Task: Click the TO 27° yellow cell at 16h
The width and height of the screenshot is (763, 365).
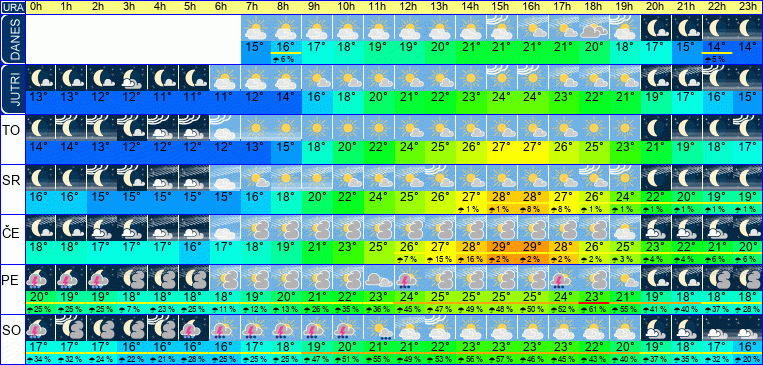Action: (532, 146)
